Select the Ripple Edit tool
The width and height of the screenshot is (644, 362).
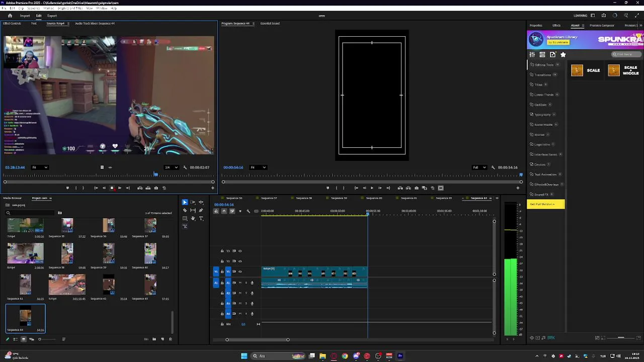pyautogui.click(x=201, y=202)
